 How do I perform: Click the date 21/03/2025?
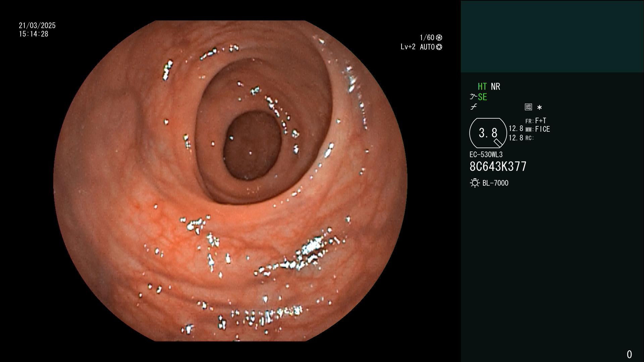click(37, 25)
